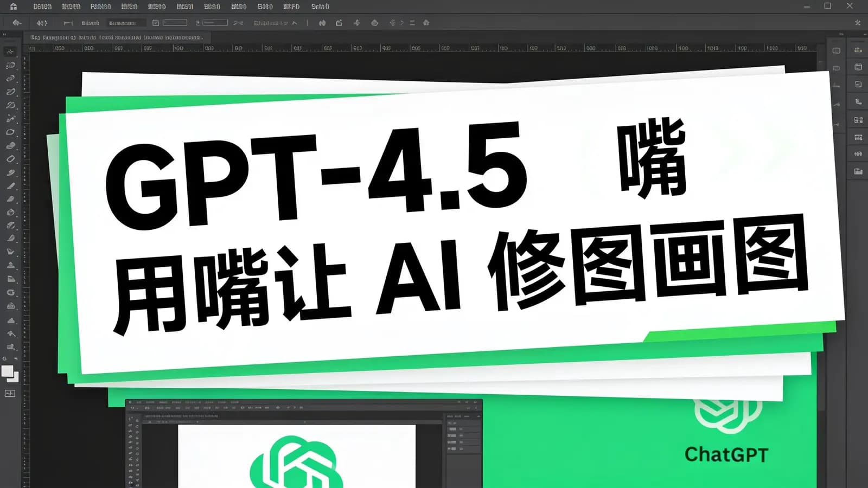Screen dimensions: 868x488
Task: Click the foreground color swatch
Action: pos(8,371)
